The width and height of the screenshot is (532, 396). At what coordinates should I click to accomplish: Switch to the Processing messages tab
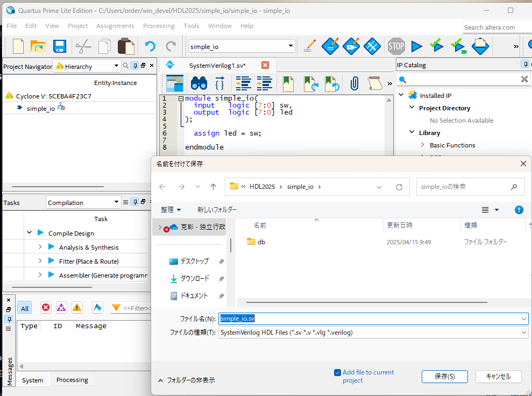(x=72, y=380)
